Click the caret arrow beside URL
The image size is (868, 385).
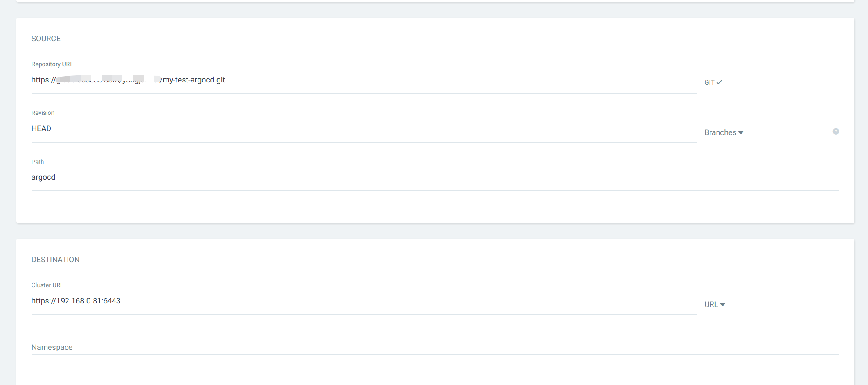[723, 304]
